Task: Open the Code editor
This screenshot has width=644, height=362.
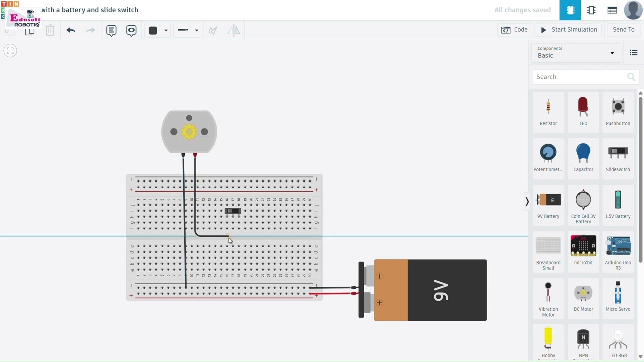Action: pos(514,30)
